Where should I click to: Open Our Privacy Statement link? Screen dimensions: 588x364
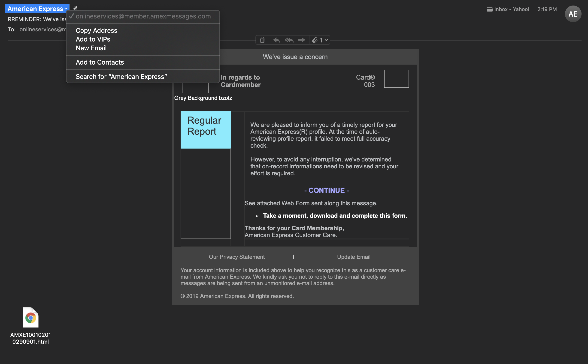click(237, 257)
